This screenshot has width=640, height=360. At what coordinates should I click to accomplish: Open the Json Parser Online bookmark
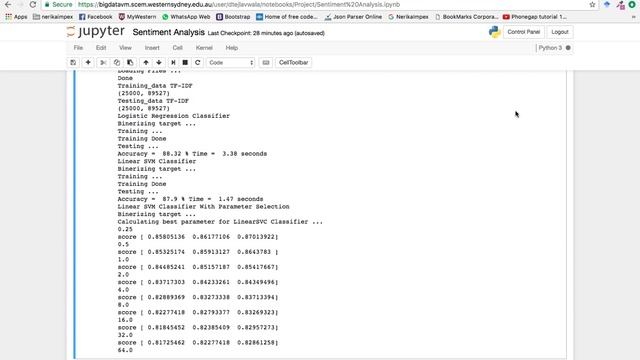coord(353,17)
